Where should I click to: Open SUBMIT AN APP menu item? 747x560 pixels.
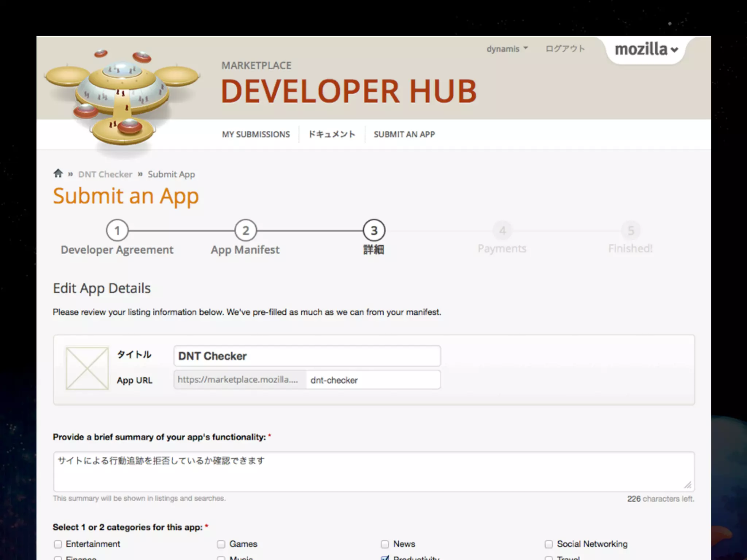click(404, 135)
